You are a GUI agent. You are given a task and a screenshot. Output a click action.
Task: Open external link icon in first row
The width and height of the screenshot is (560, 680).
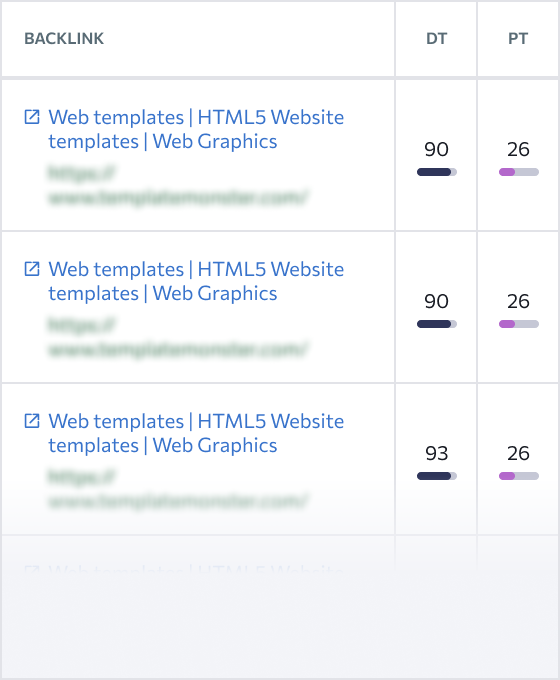(x=32, y=117)
